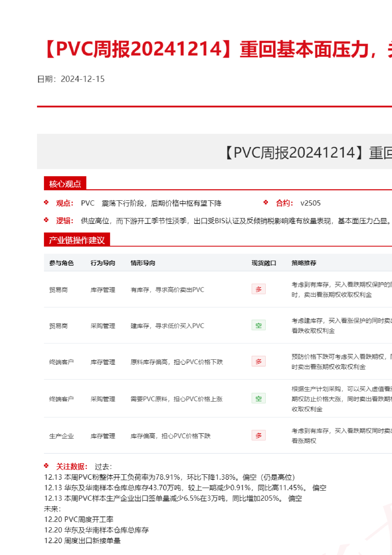Click the 参与角色 column header
392x555 pixels.
pyautogui.click(x=61, y=263)
